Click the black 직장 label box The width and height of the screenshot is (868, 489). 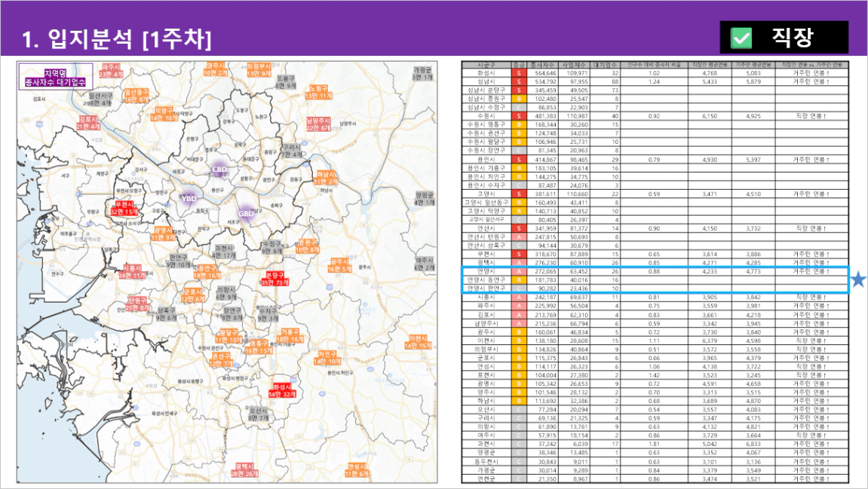(784, 37)
